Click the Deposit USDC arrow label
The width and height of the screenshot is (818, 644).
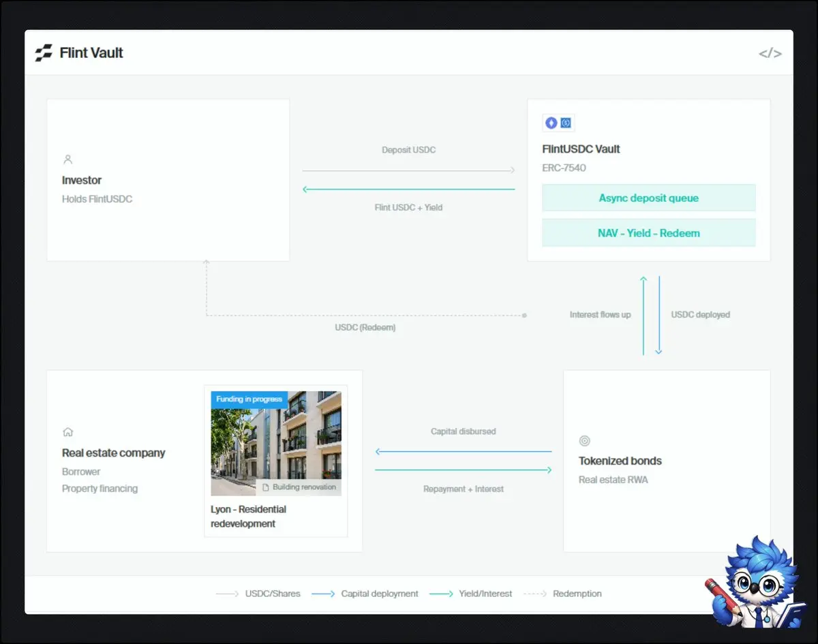coord(408,150)
